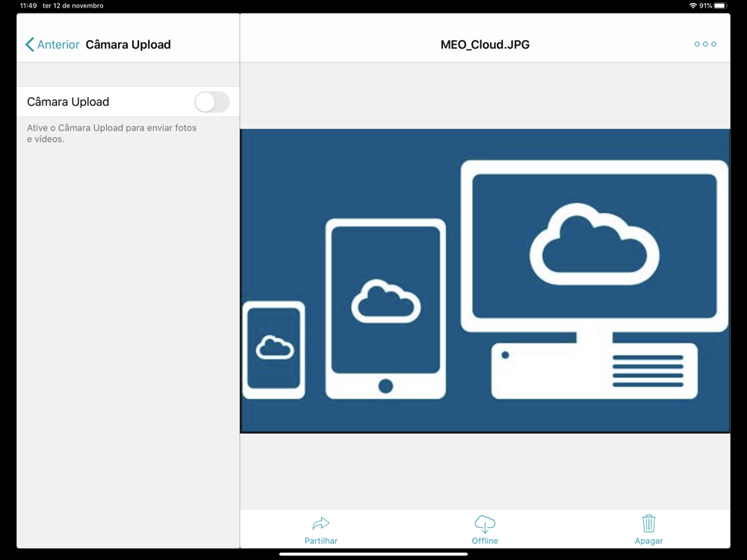Tap the Anterior back label

(x=58, y=44)
